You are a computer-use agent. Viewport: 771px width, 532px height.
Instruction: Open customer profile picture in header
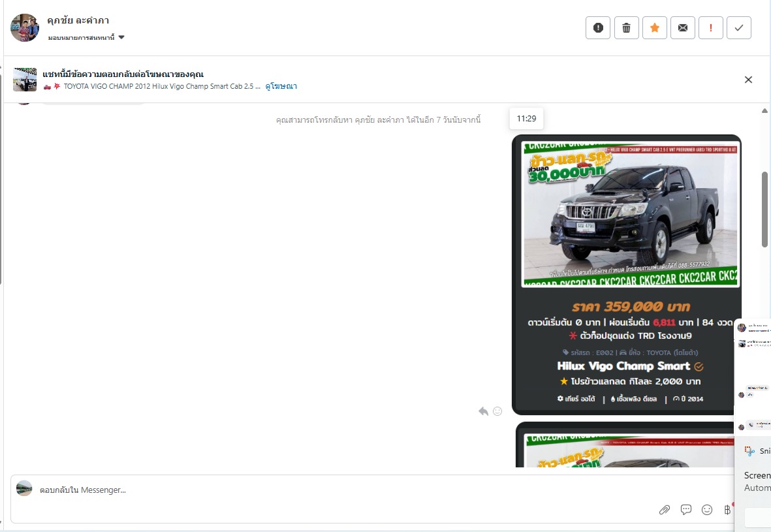[25, 27]
